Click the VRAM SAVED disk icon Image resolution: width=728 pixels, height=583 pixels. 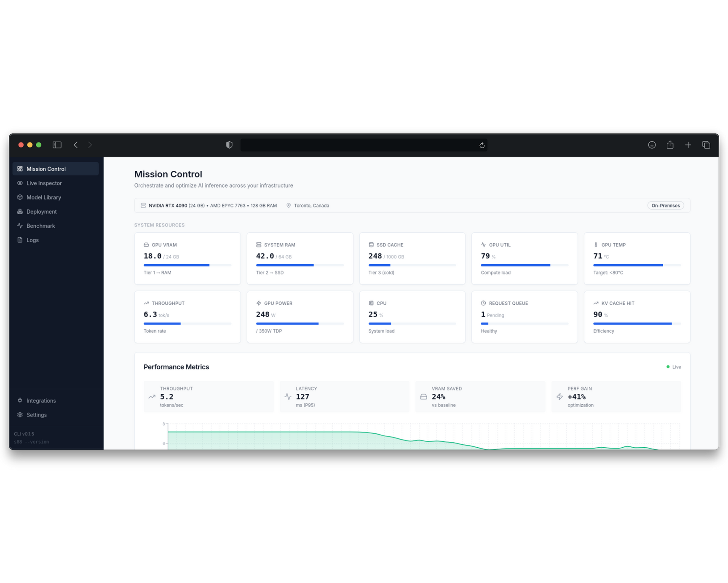click(x=423, y=397)
